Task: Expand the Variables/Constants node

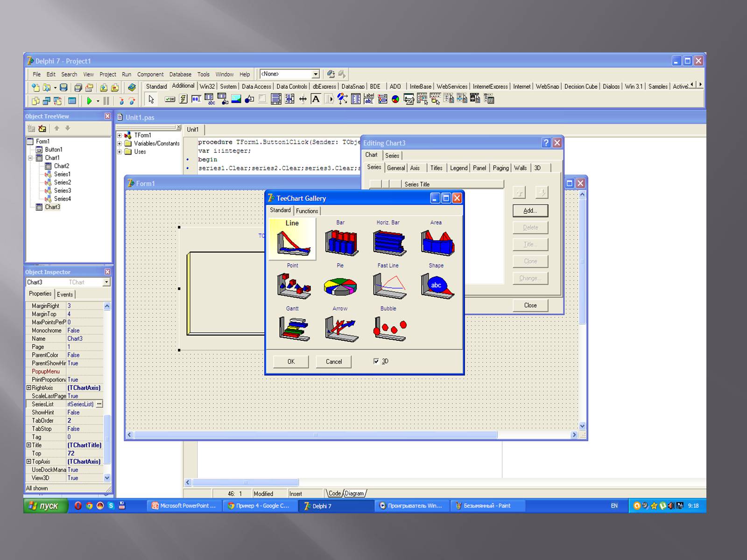Action: point(120,143)
